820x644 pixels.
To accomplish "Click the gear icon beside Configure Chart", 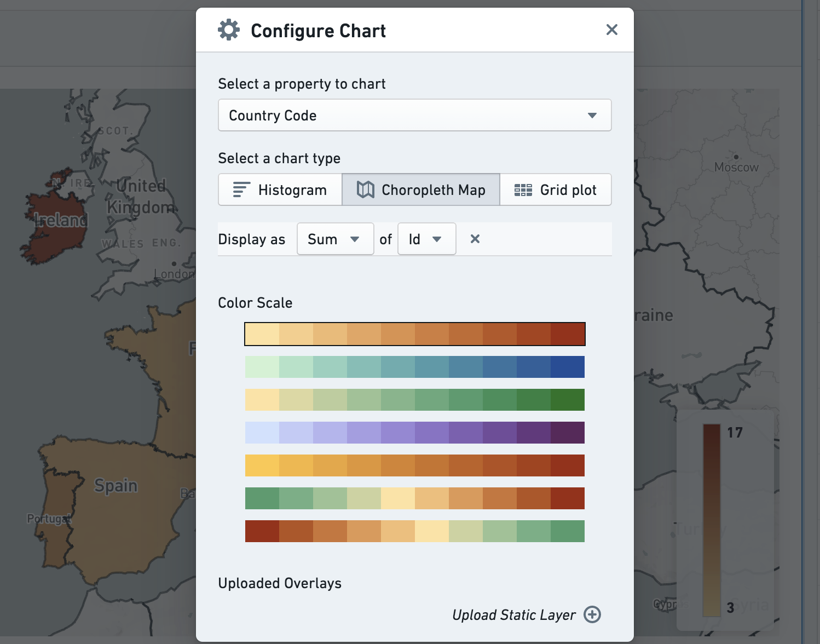I will click(x=229, y=30).
